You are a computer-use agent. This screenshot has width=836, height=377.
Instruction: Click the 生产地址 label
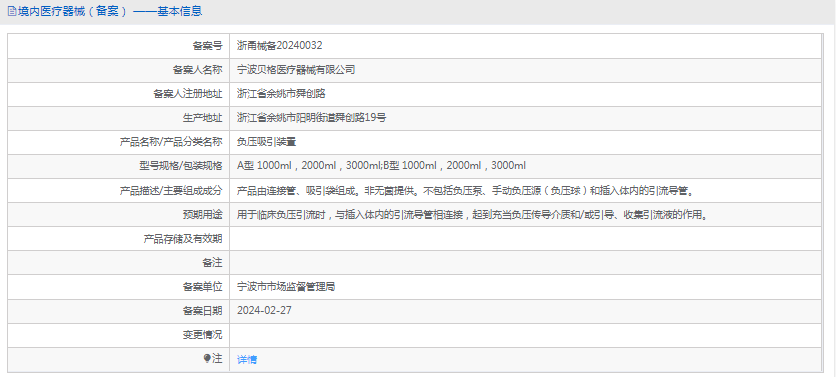point(203,118)
